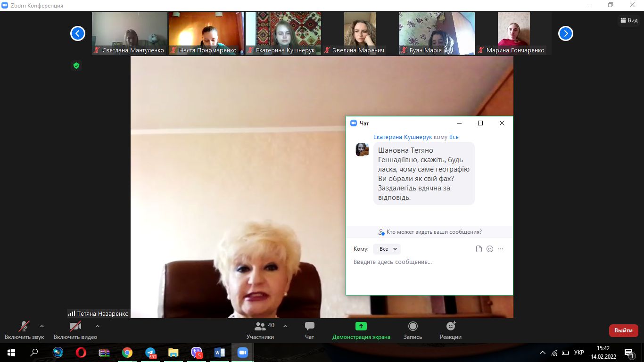
Task: Open the Вид view menu
Action: coord(629,20)
